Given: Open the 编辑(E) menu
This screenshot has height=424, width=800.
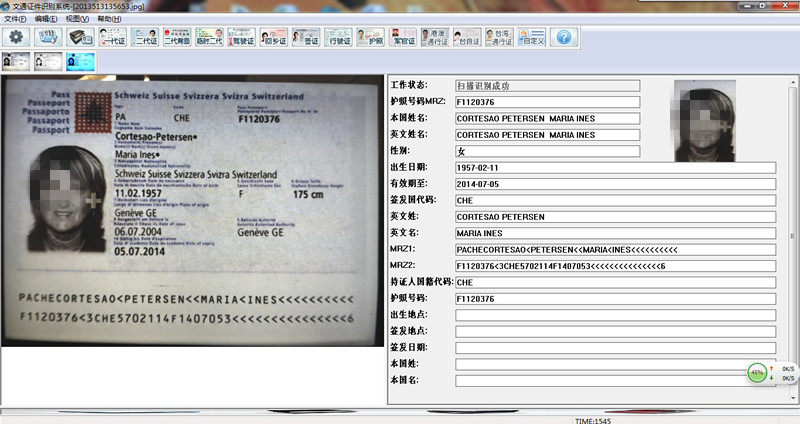Looking at the screenshot, I should pos(46,19).
